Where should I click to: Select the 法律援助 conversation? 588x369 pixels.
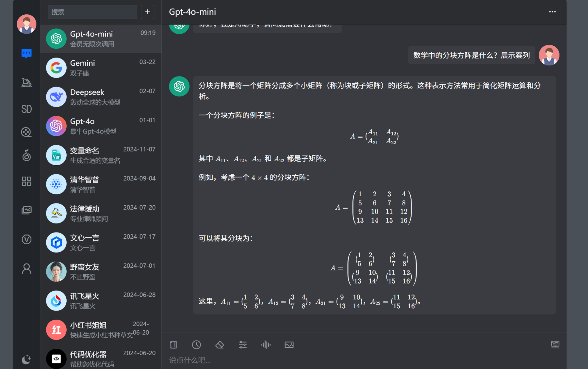tap(101, 213)
